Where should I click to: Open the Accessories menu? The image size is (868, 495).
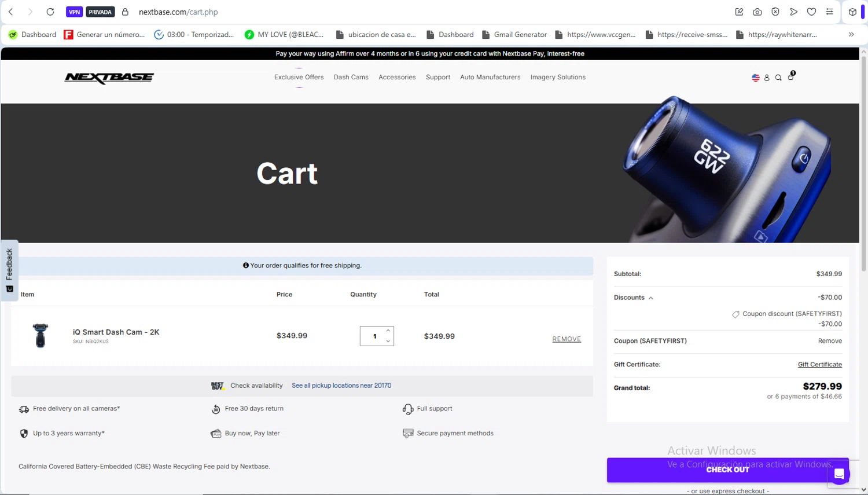397,77
